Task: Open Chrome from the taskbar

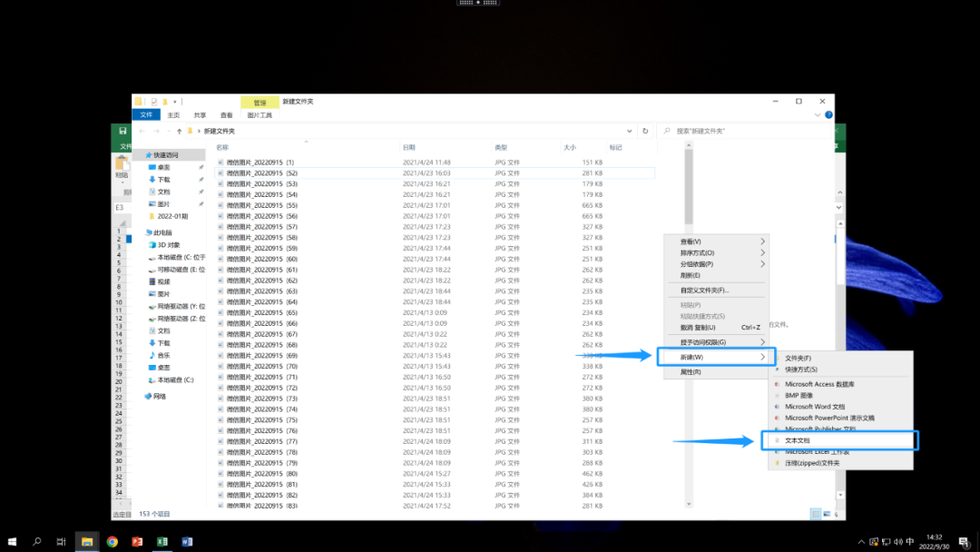Action: click(x=112, y=542)
